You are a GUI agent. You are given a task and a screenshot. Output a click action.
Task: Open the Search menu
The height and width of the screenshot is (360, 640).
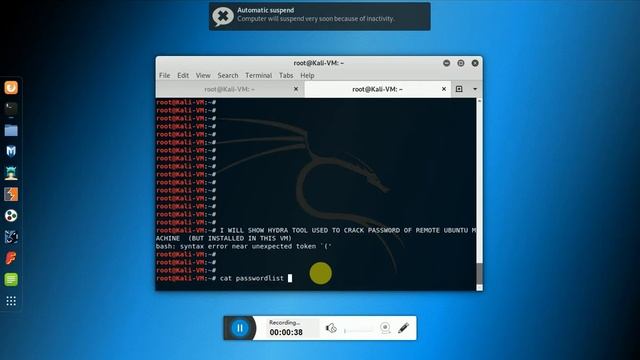coord(228,76)
